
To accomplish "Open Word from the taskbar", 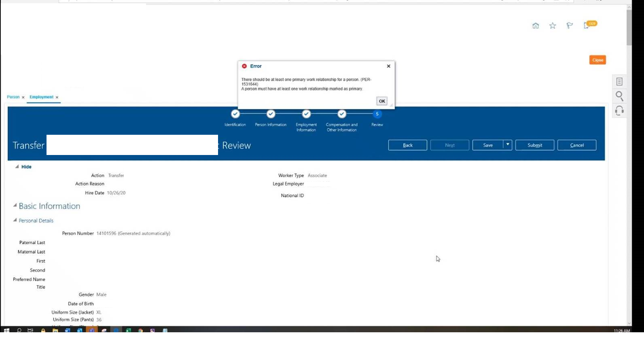I will 68,330.
